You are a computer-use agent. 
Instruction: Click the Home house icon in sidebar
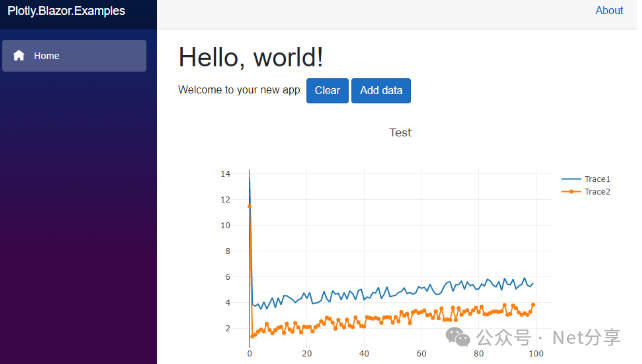click(19, 55)
